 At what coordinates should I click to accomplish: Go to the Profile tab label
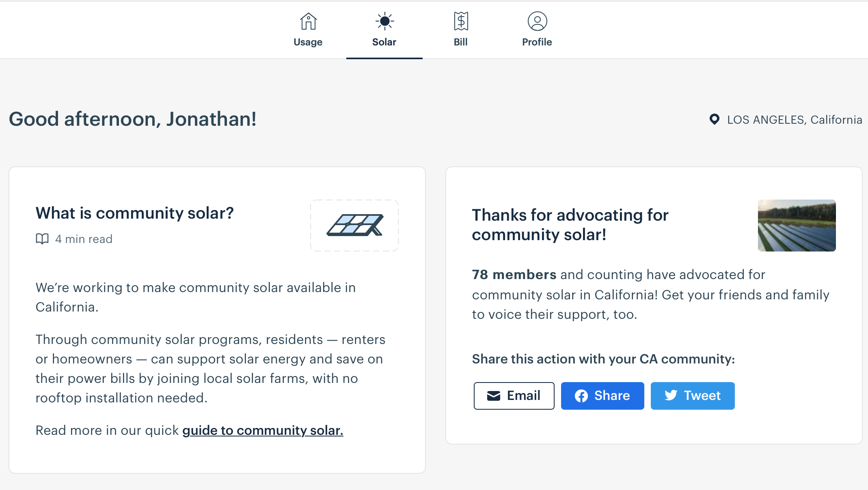point(537,42)
